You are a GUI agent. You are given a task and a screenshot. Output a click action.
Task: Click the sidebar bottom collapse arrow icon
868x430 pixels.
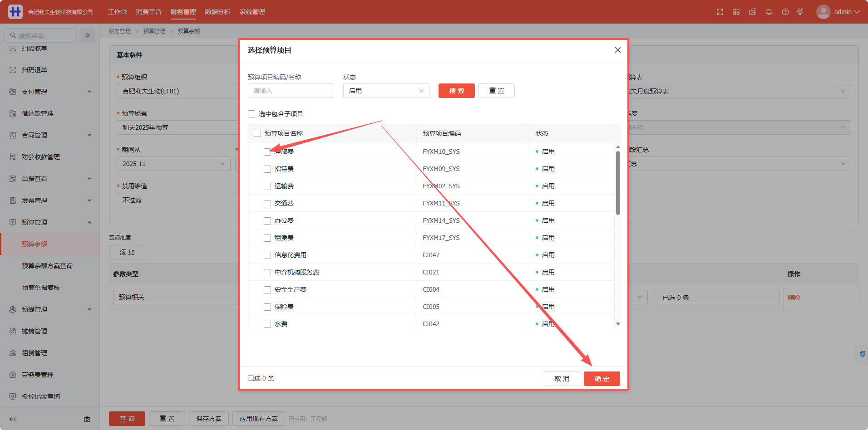(x=12, y=419)
